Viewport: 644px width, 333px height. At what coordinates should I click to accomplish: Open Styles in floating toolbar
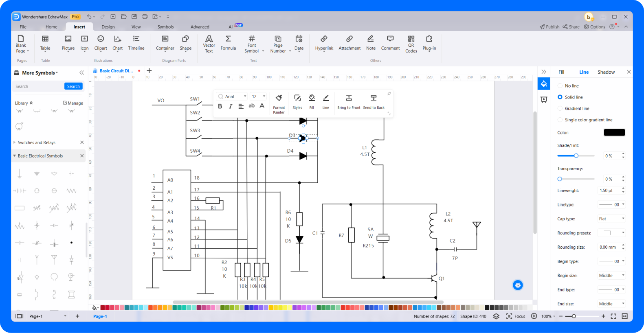tap(297, 102)
